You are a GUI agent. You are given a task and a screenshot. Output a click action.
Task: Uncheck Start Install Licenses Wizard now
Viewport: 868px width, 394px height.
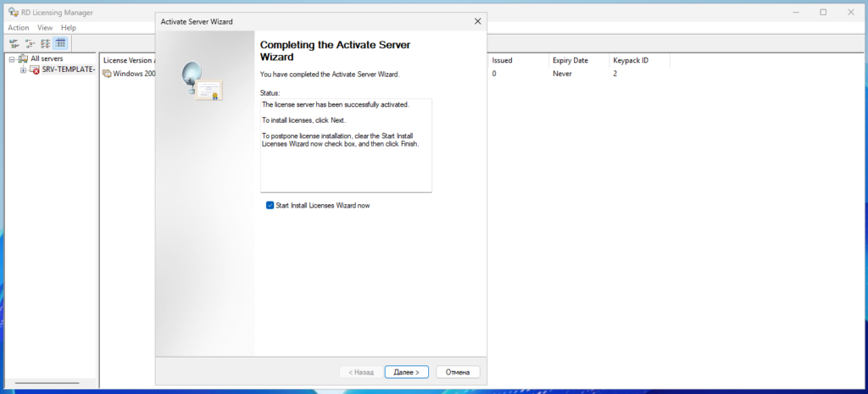point(270,205)
